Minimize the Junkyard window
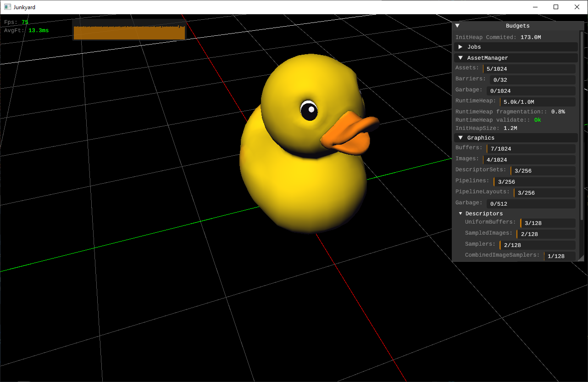Image resolution: width=588 pixels, height=382 pixels. [x=535, y=7]
